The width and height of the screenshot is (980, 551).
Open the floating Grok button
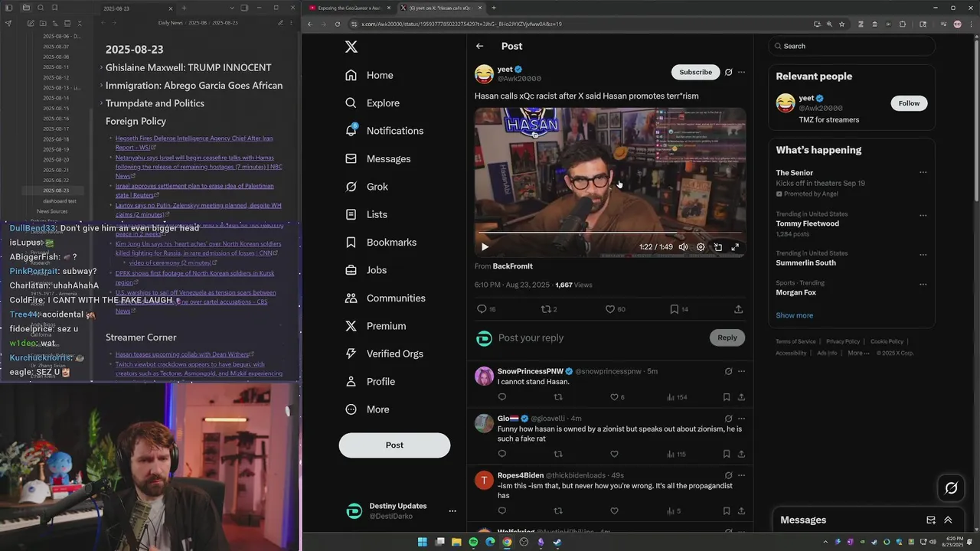pyautogui.click(x=952, y=487)
